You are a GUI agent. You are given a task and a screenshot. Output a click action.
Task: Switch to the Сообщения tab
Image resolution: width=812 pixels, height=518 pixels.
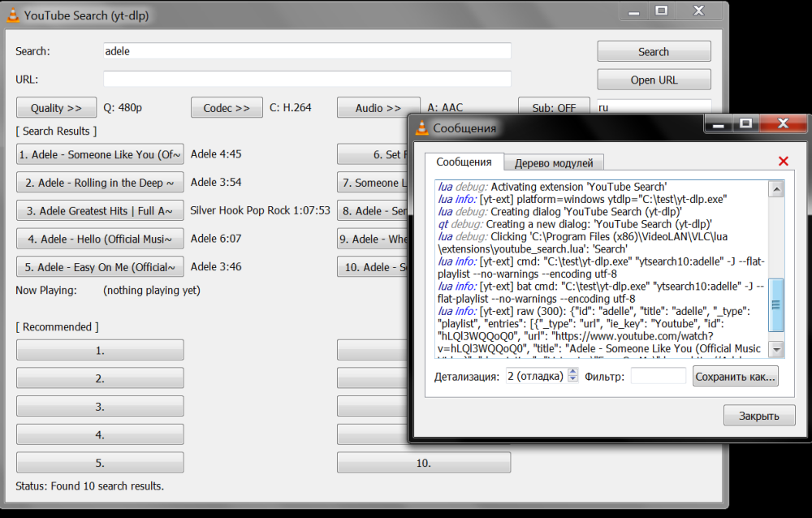[x=464, y=162]
